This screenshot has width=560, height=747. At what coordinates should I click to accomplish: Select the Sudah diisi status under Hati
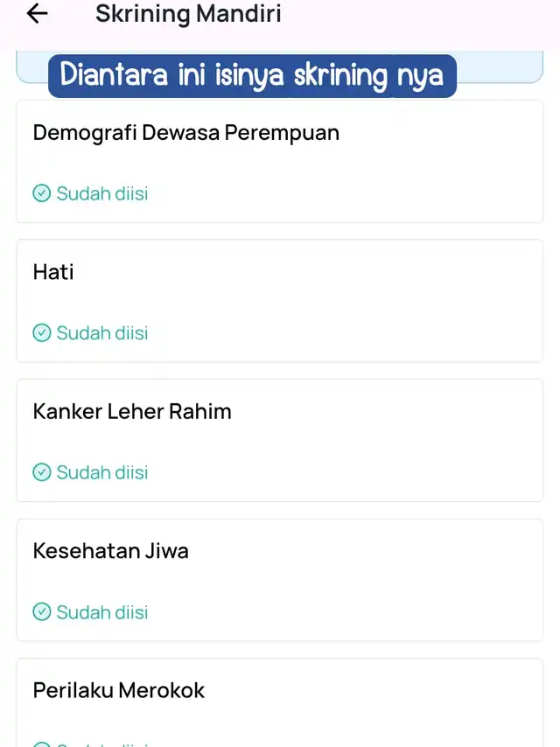click(102, 333)
